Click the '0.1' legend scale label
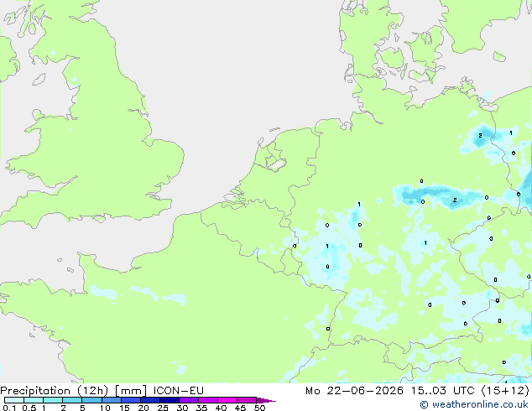This screenshot has height=411, width=532. point(9,408)
